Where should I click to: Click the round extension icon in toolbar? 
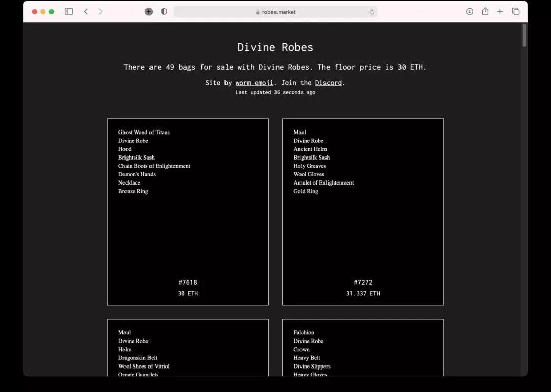click(x=148, y=12)
